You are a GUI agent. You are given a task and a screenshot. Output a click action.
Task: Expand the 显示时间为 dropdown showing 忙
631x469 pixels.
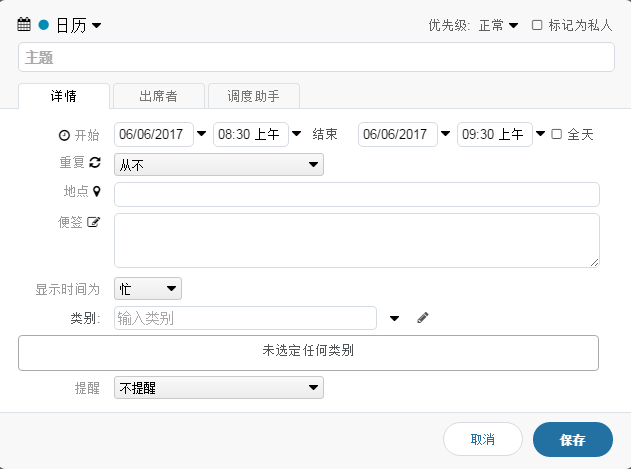tap(148, 289)
